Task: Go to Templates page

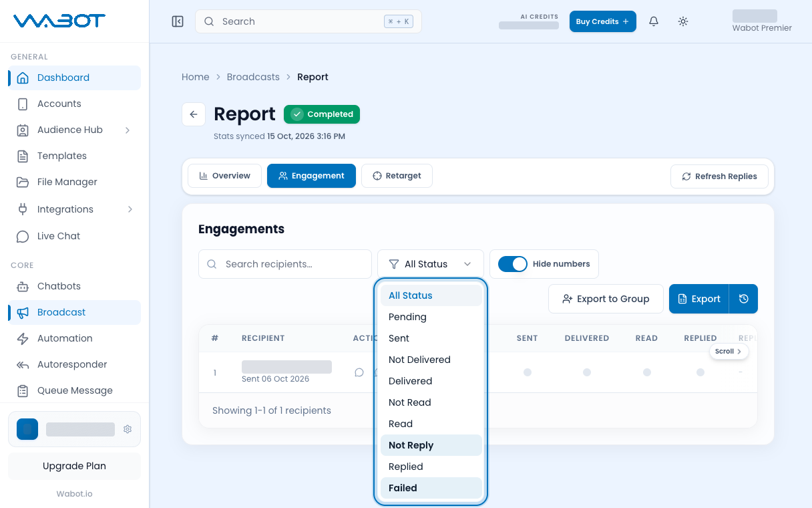Action: tap(75, 156)
